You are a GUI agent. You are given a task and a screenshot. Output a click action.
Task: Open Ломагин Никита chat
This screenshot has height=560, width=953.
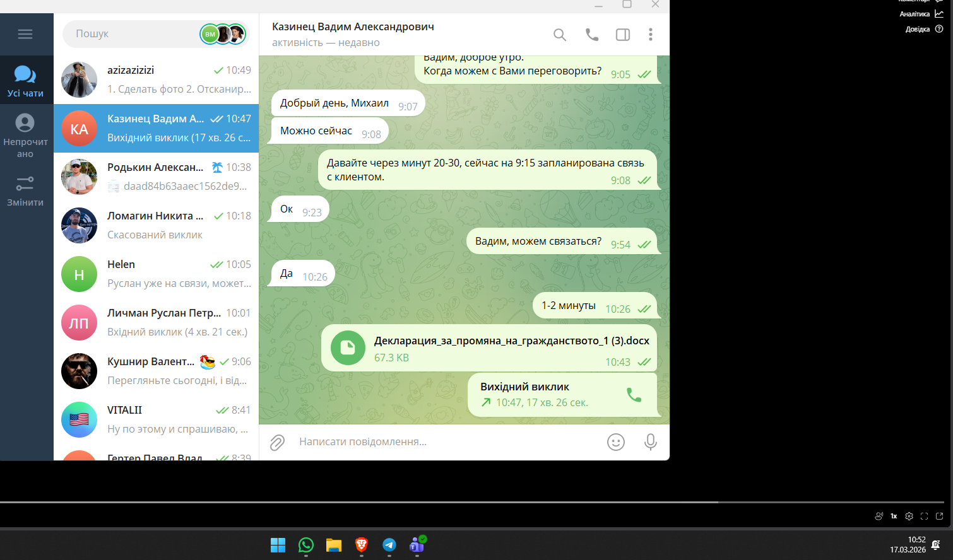pos(156,225)
